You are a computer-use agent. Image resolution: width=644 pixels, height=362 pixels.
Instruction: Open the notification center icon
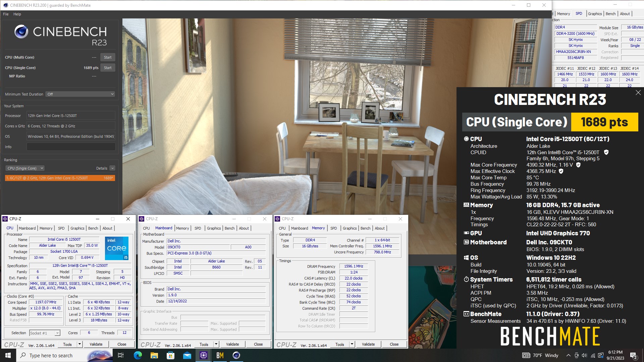click(634, 355)
